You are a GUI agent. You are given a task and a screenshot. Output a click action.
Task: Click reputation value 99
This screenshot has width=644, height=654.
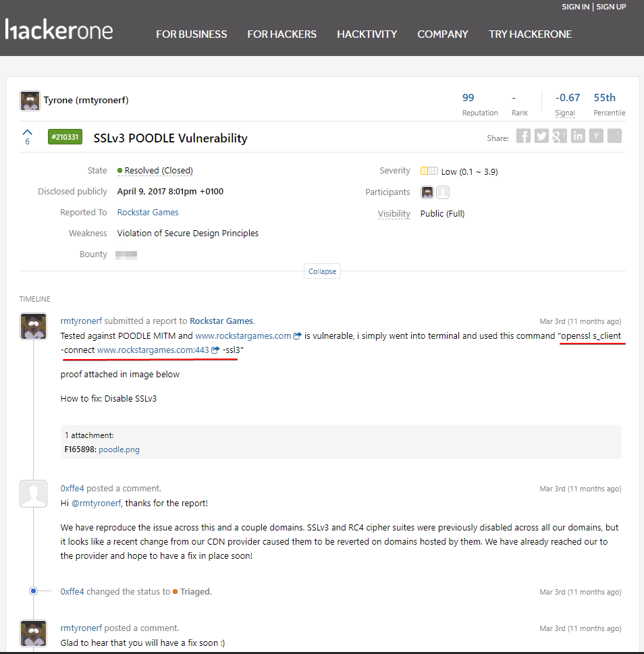(468, 98)
